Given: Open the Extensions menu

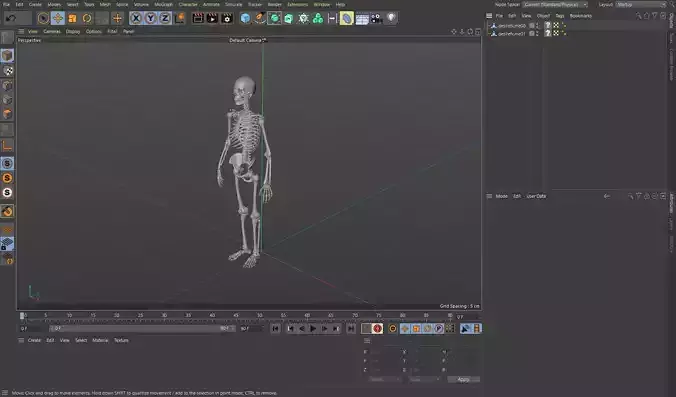Looking at the screenshot, I should coord(297,4).
